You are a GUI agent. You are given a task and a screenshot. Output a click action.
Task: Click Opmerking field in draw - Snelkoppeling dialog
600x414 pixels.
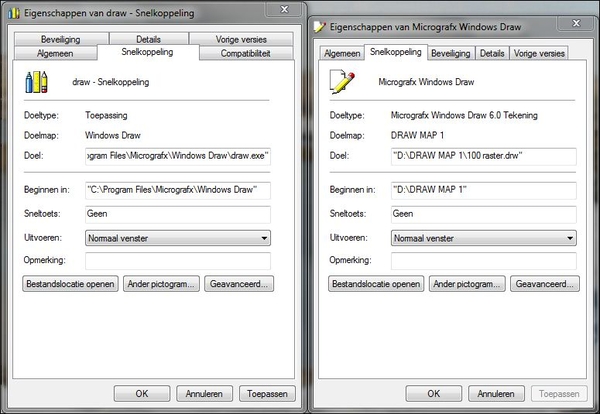(x=178, y=261)
